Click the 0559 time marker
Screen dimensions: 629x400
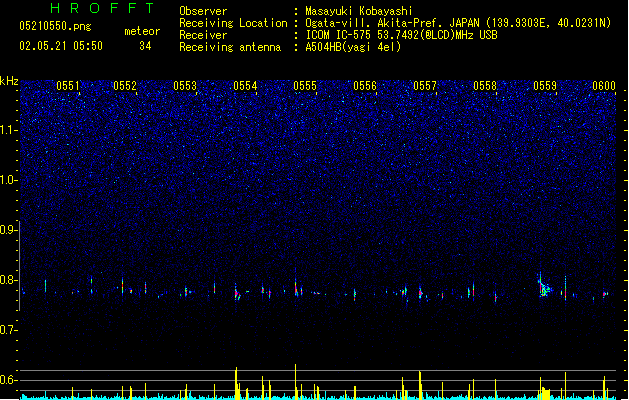(x=545, y=86)
